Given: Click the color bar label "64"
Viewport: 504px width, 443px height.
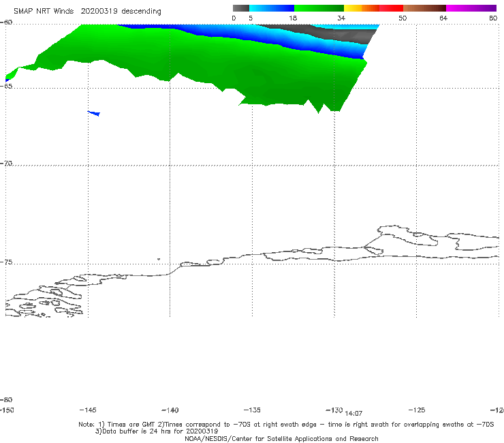Looking at the screenshot, I should click(443, 18).
